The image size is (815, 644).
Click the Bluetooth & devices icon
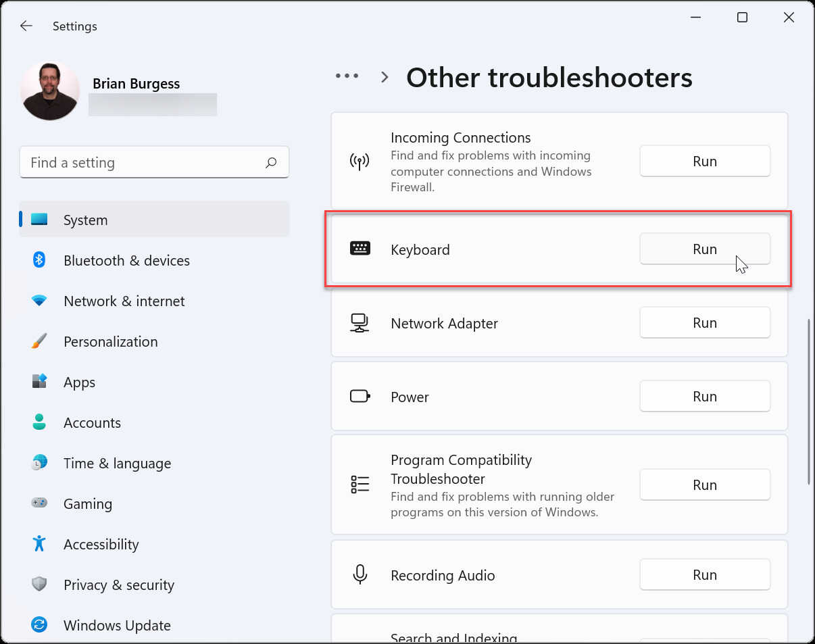tap(39, 260)
